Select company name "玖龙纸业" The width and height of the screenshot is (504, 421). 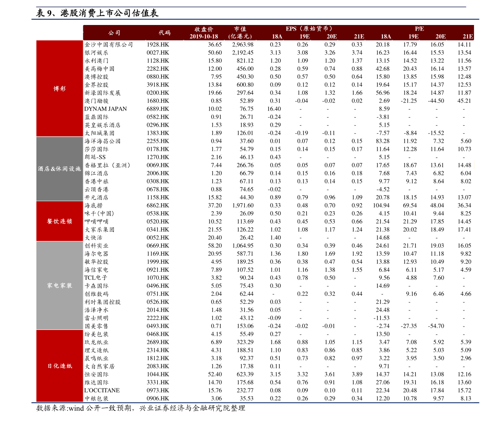click(96, 342)
